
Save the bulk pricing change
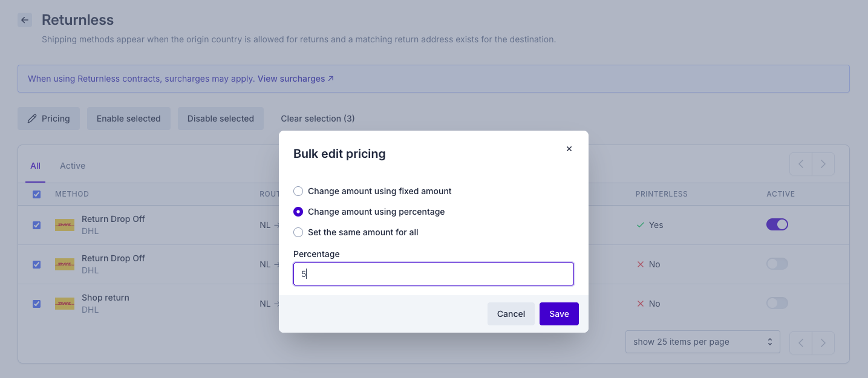pyautogui.click(x=559, y=314)
